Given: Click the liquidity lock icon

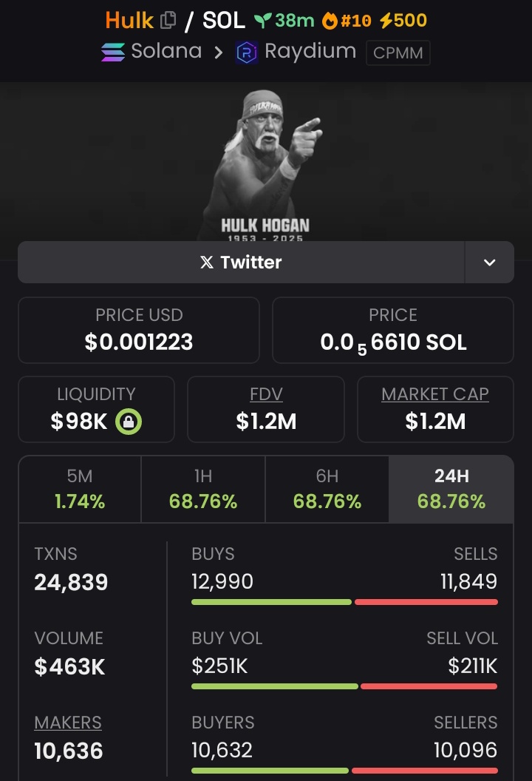Looking at the screenshot, I should pyautogui.click(x=129, y=422).
